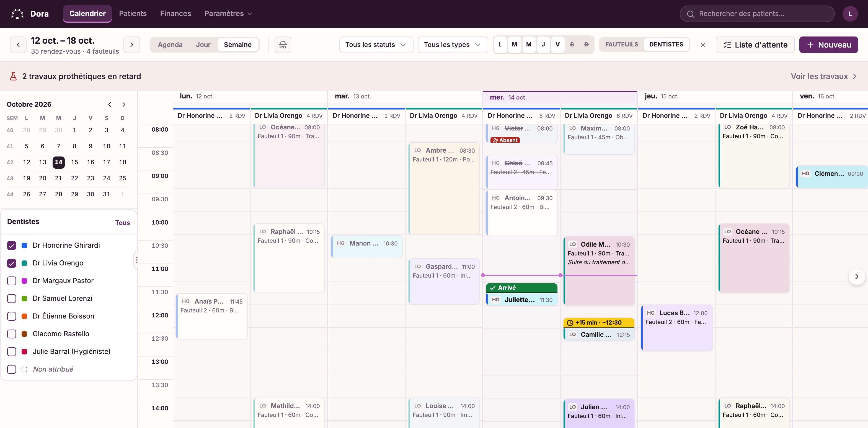The width and height of the screenshot is (868, 428).
Task: Switch to the Agenda view
Action: pyautogui.click(x=170, y=45)
